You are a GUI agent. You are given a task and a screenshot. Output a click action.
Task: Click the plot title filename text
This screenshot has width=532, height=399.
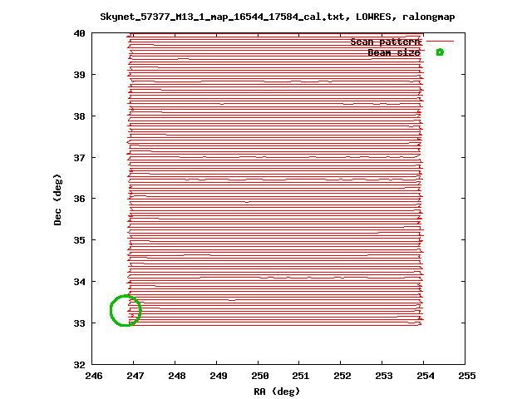coord(222,17)
